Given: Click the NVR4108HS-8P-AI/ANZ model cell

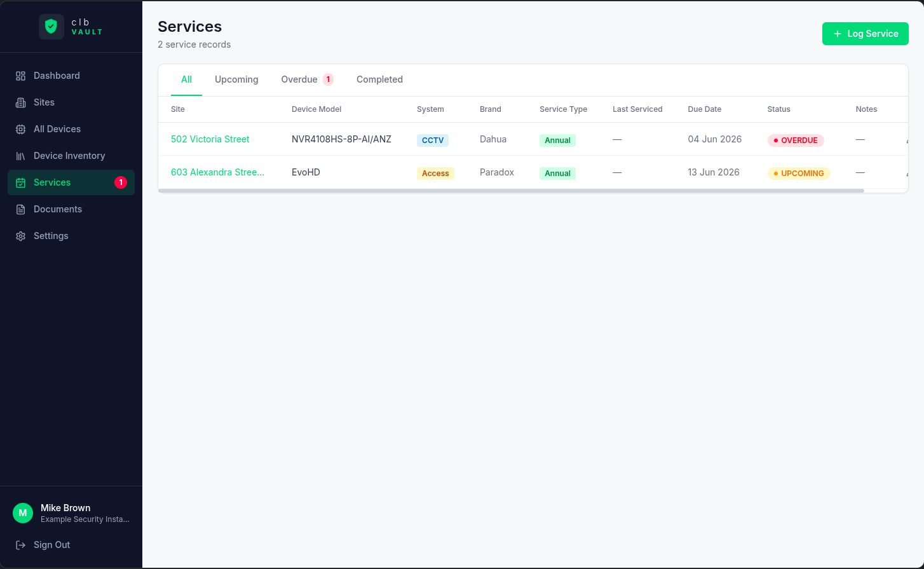Looking at the screenshot, I should click(341, 139).
